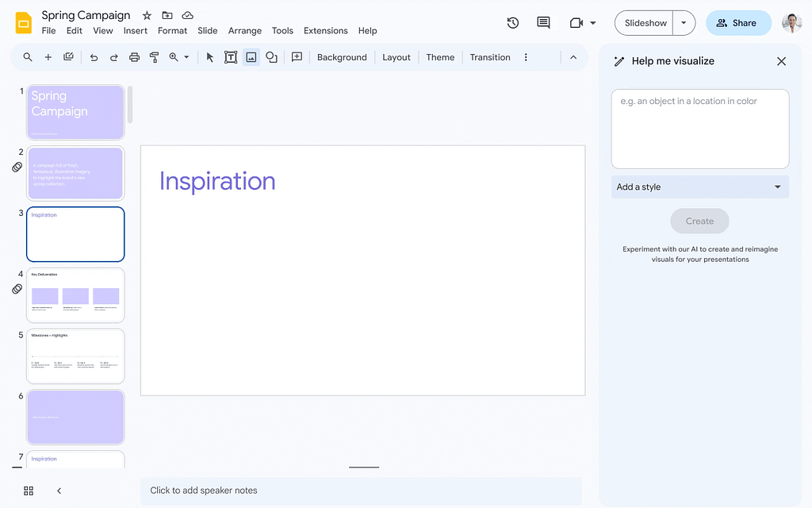
Task: Open the Arrange menu
Action: [244, 31]
